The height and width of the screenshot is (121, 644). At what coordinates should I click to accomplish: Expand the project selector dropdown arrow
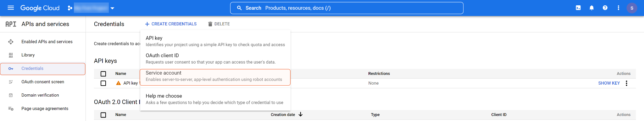pos(112,8)
